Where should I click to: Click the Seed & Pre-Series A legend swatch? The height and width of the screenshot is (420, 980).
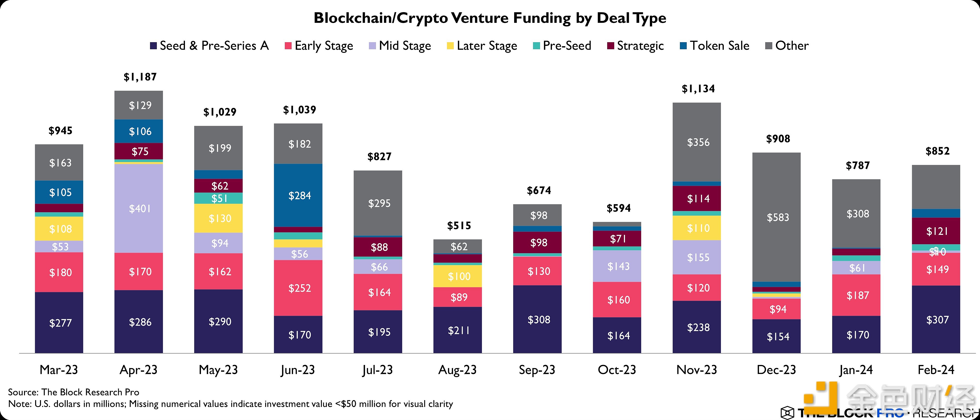tap(153, 46)
